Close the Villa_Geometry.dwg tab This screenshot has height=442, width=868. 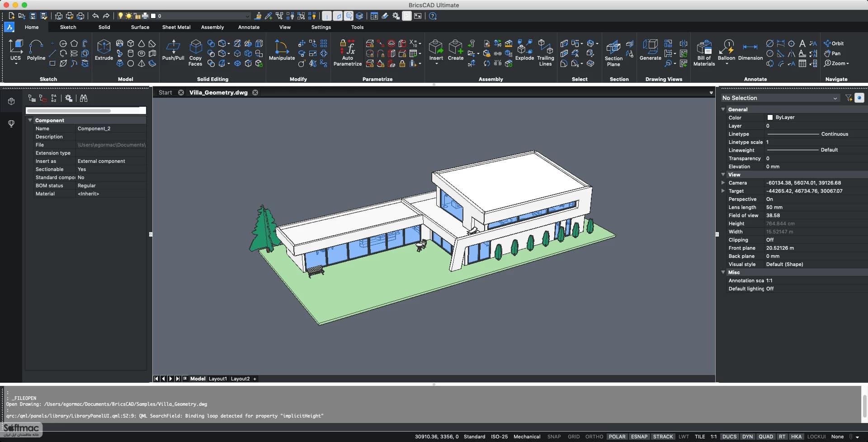255,92
